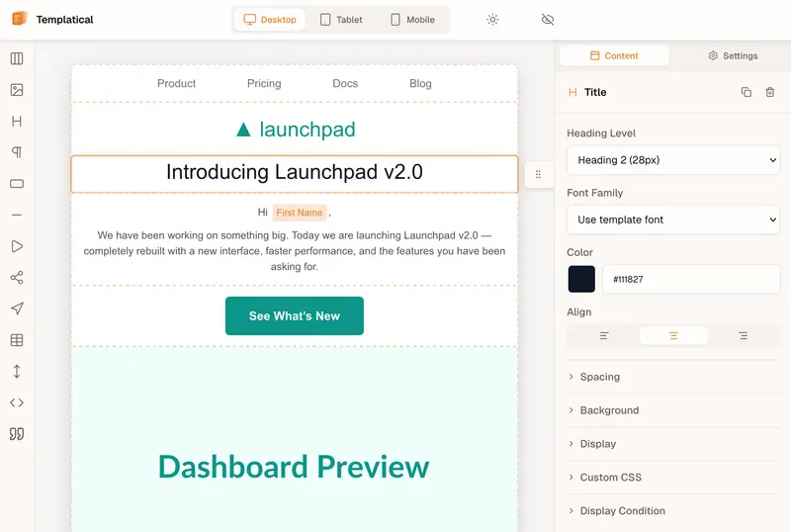This screenshot has width=791, height=532.
Task: Add a quote block
Action: tap(17, 434)
